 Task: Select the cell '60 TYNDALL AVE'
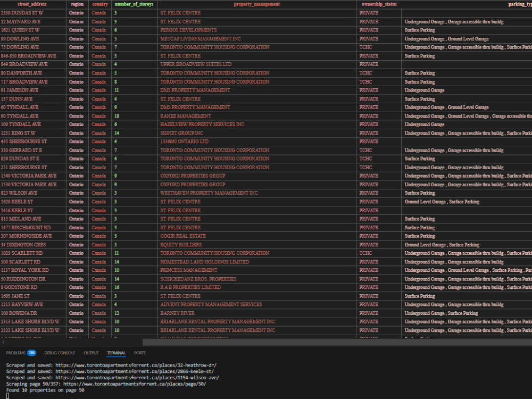(x=33, y=107)
